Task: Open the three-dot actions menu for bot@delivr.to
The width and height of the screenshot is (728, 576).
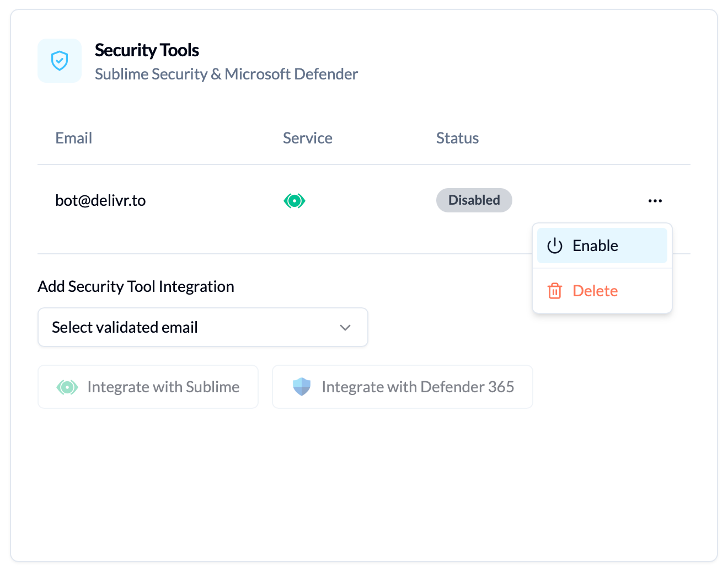Action: [x=655, y=200]
